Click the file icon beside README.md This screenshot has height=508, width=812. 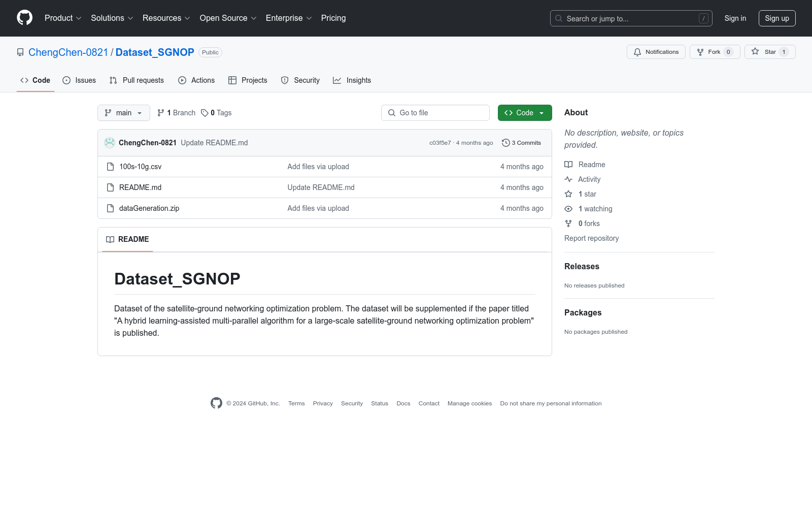pyautogui.click(x=110, y=187)
